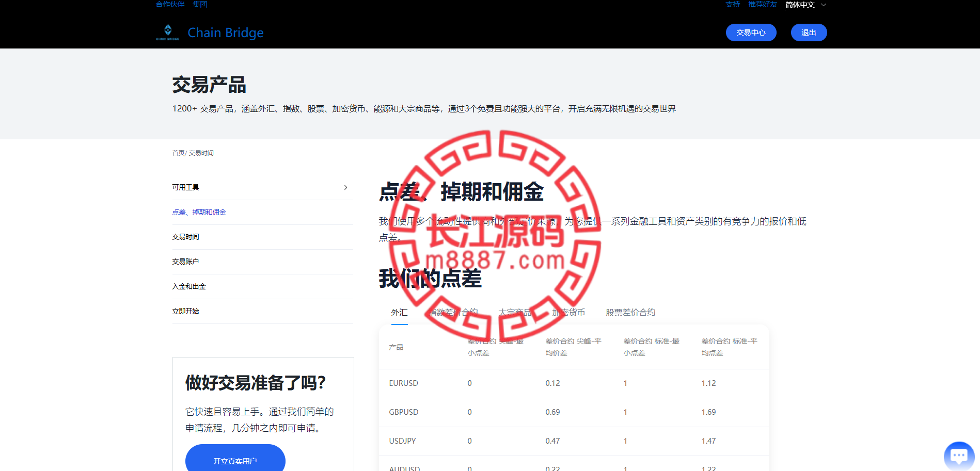
Task: Click GBPUSD standard average 1.69
Action: coord(708,412)
